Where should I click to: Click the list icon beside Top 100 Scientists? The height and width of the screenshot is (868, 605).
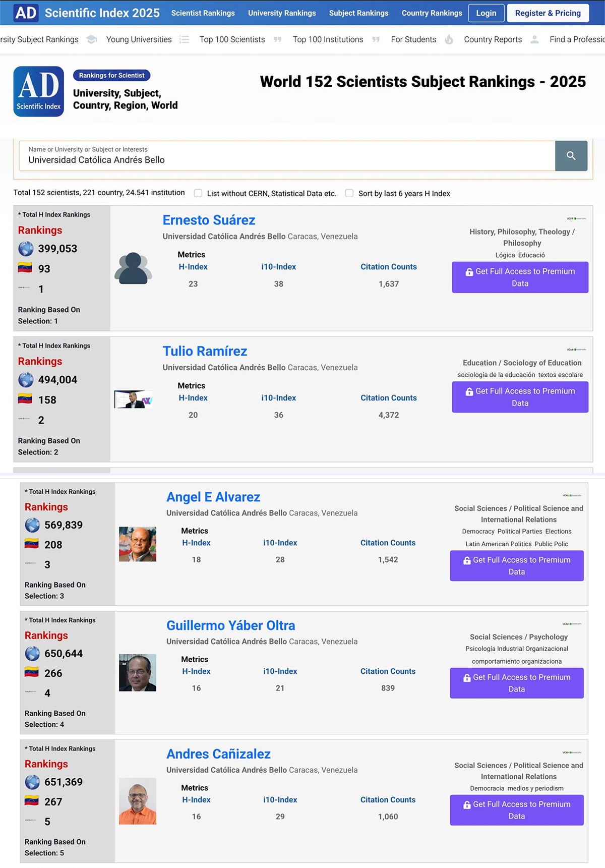[185, 39]
